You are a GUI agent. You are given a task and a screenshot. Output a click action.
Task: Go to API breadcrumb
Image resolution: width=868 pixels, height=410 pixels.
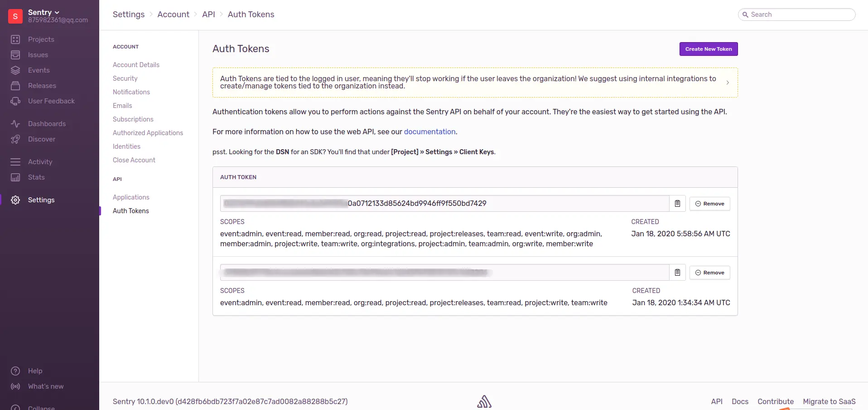pos(208,15)
